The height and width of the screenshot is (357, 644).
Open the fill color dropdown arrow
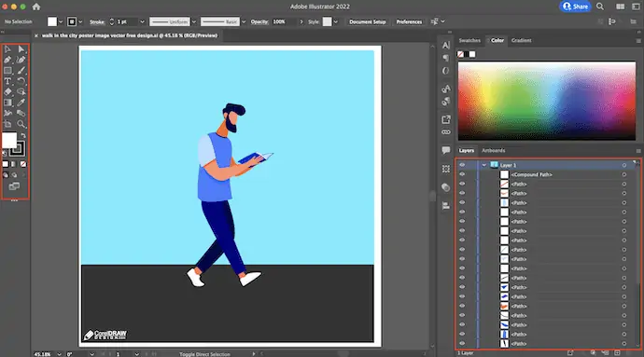61,21
